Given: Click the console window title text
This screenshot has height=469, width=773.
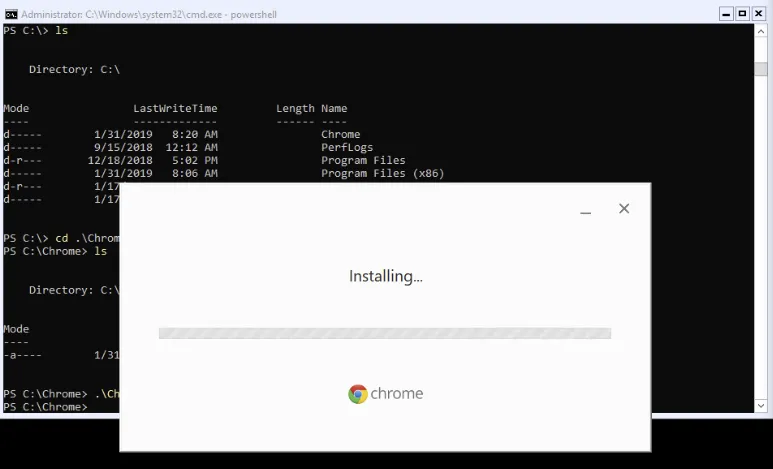Looking at the screenshot, I should click(x=149, y=14).
